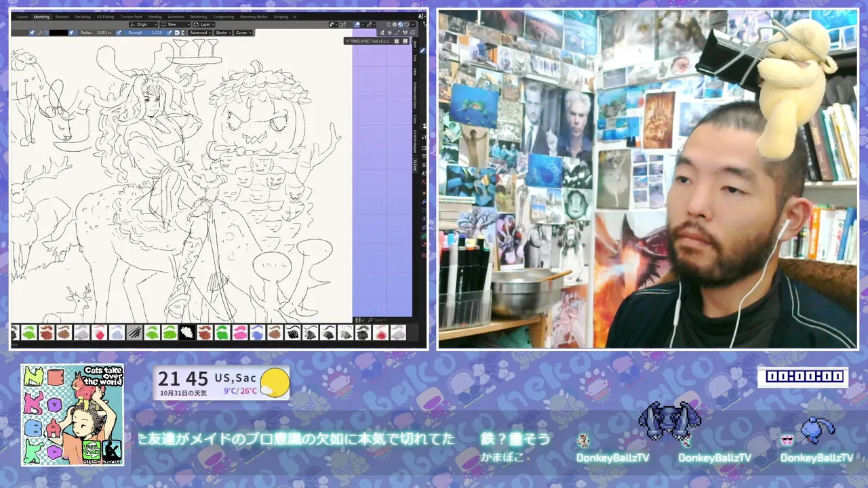Click the かまぼこ username text

point(502,457)
